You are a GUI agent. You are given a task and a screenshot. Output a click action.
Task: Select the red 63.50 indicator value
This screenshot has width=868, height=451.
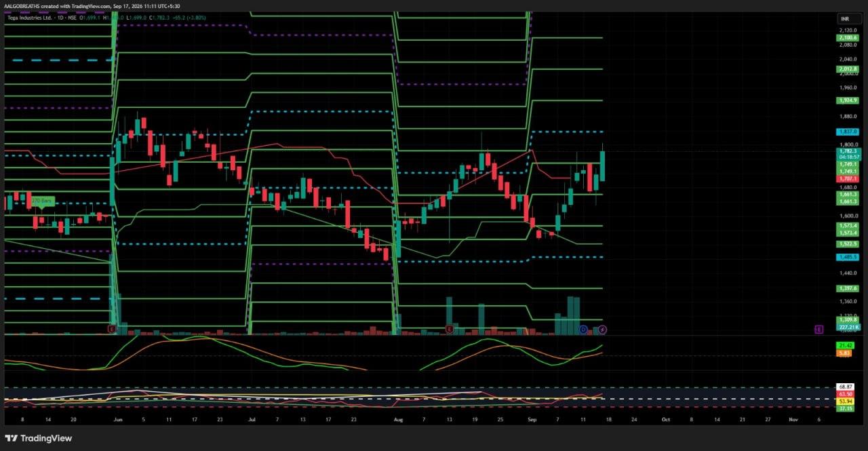pyautogui.click(x=845, y=394)
